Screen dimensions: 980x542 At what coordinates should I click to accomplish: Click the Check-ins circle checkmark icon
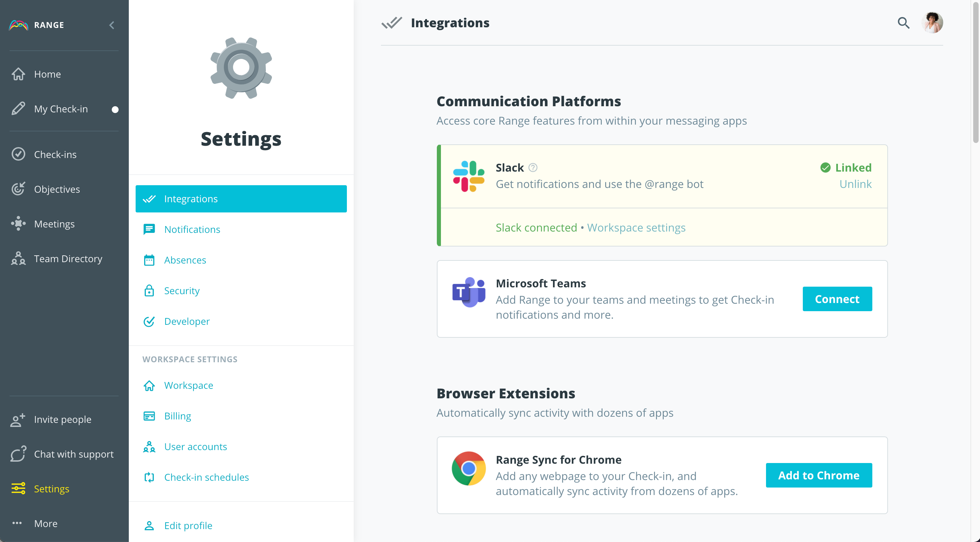click(x=18, y=154)
